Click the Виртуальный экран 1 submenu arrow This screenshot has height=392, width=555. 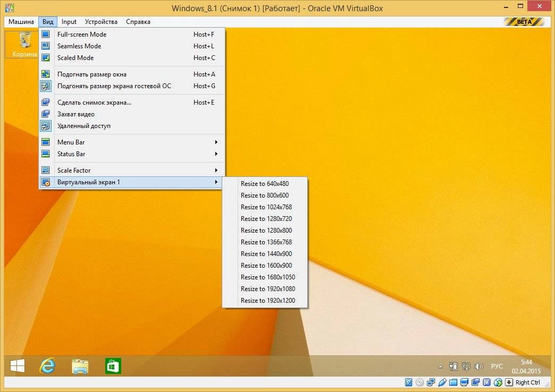click(216, 182)
